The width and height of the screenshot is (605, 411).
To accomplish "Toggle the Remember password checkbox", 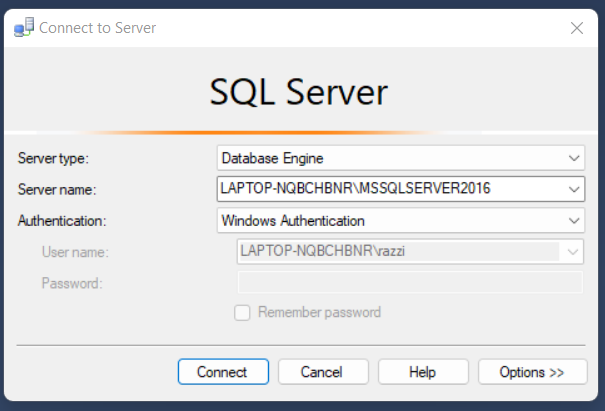I will click(x=242, y=313).
